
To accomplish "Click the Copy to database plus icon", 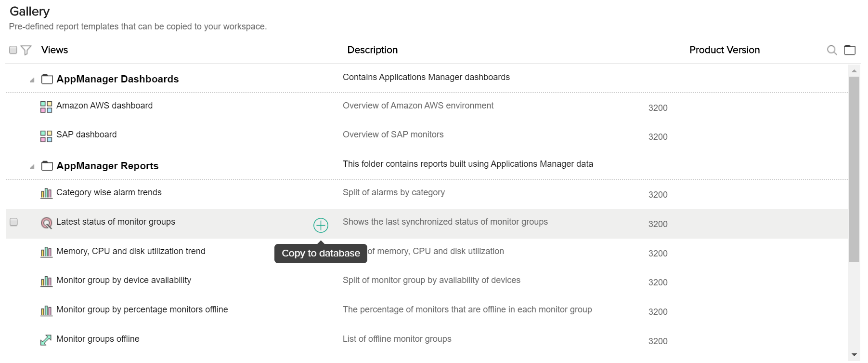I will coord(321,225).
